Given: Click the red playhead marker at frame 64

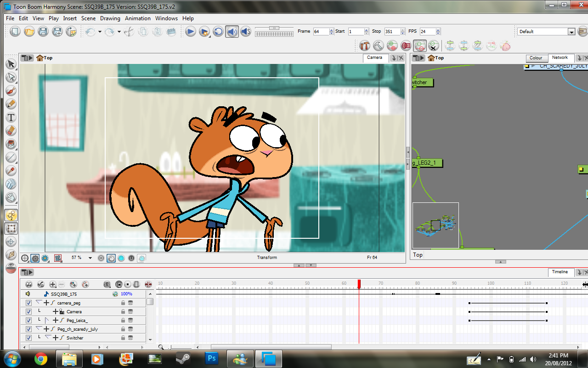Looking at the screenshot, I should point(359,284).
